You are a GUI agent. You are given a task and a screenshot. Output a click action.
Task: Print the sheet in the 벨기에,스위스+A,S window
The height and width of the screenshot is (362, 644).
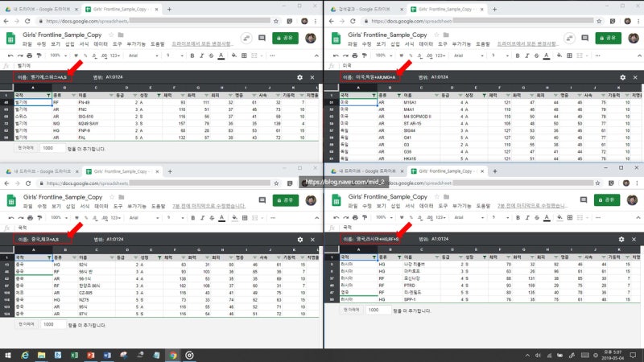[x=29, y=56]
